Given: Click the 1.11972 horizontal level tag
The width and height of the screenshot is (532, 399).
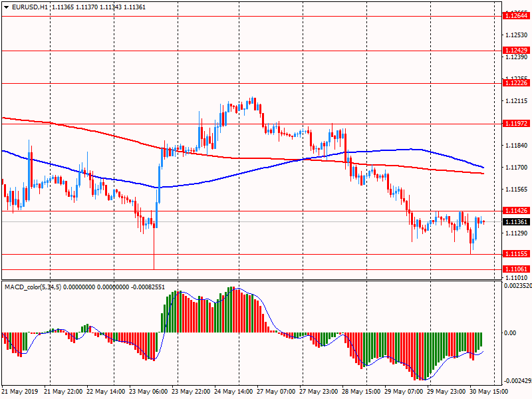Looking at the screenshot, I should 515,123.
